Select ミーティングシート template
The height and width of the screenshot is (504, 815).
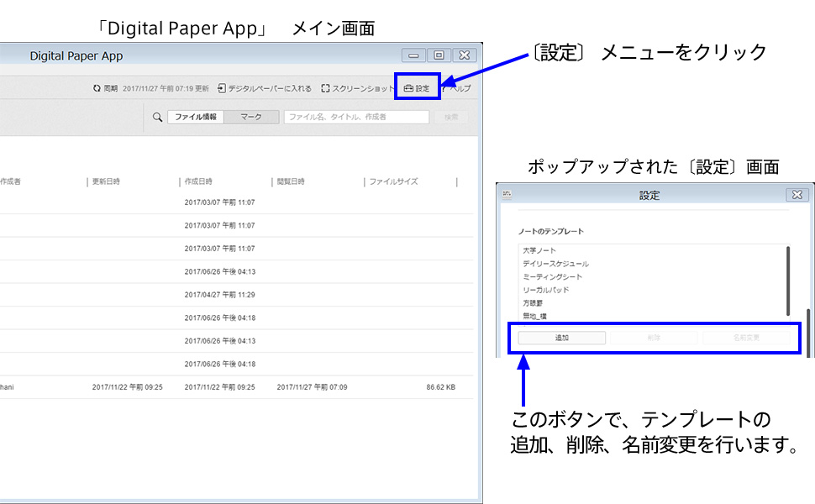click(x=552, y=276)
